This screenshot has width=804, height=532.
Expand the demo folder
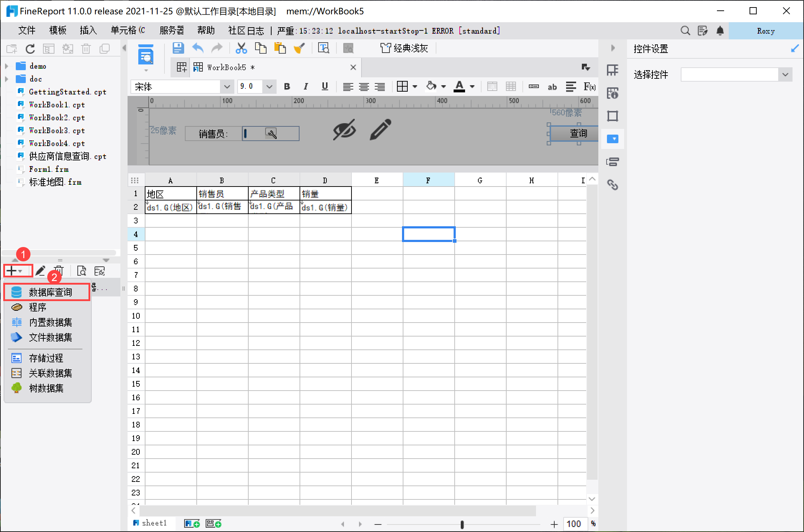6,66
